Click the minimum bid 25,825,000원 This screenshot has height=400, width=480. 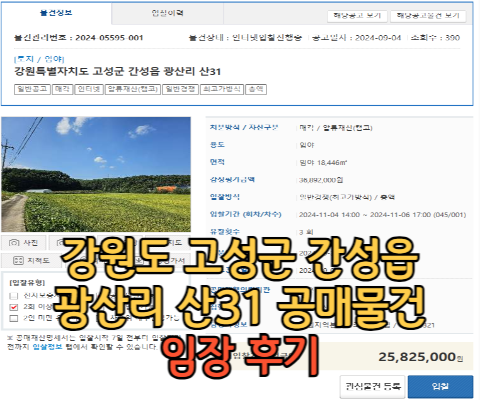point(421,357)
